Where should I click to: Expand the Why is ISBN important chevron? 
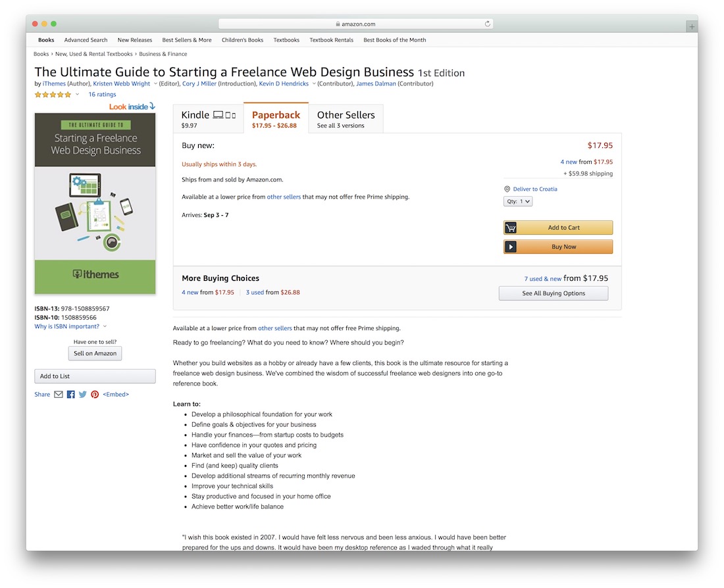pos(105,327)
